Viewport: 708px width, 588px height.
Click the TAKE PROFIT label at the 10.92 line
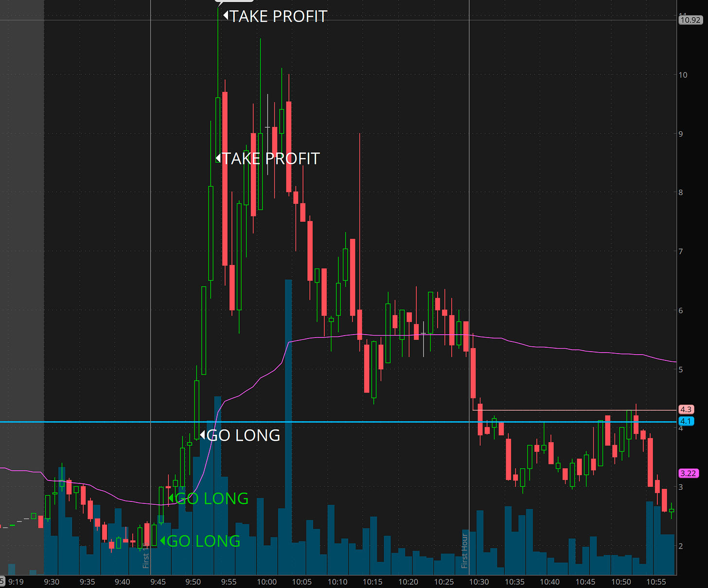pyautogui.click(x=275, y=16)
